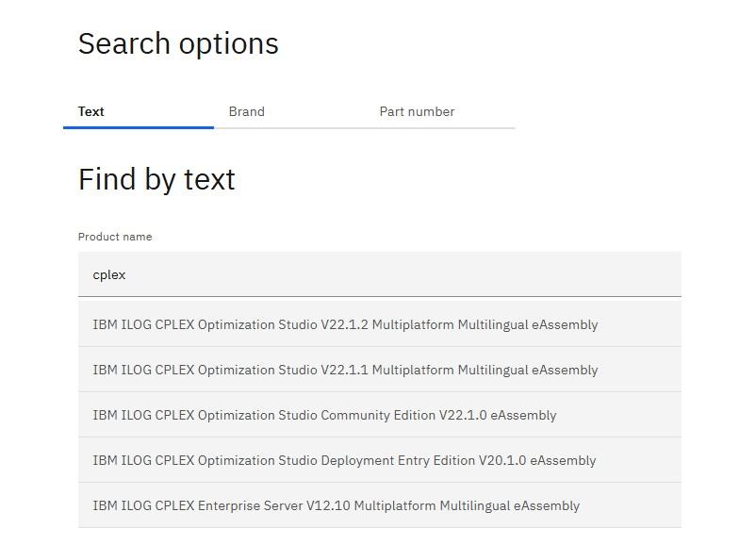Focus the Product name input field
The height and width of the screenshot is (545, 756).
(x=379, y=274)
